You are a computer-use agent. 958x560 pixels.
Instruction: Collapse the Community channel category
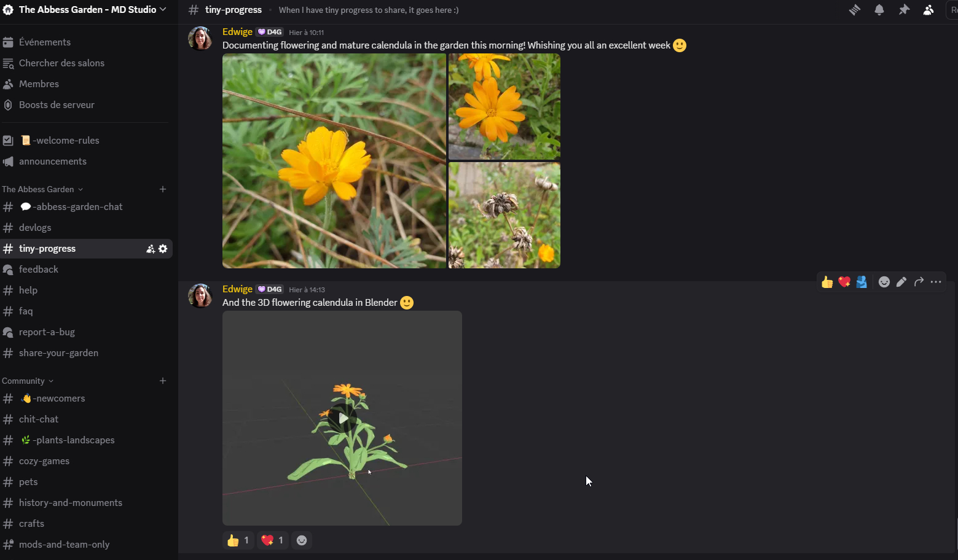(27, 381)
